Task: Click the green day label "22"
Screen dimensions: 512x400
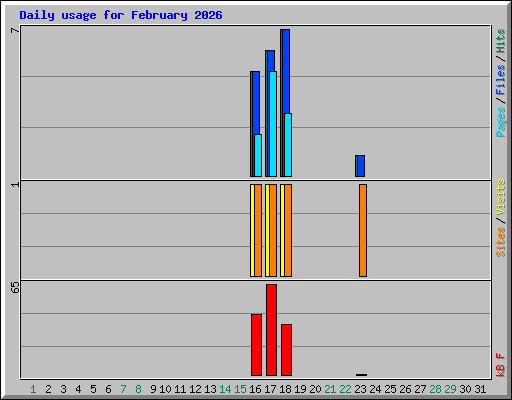Action: pos(345,389)
